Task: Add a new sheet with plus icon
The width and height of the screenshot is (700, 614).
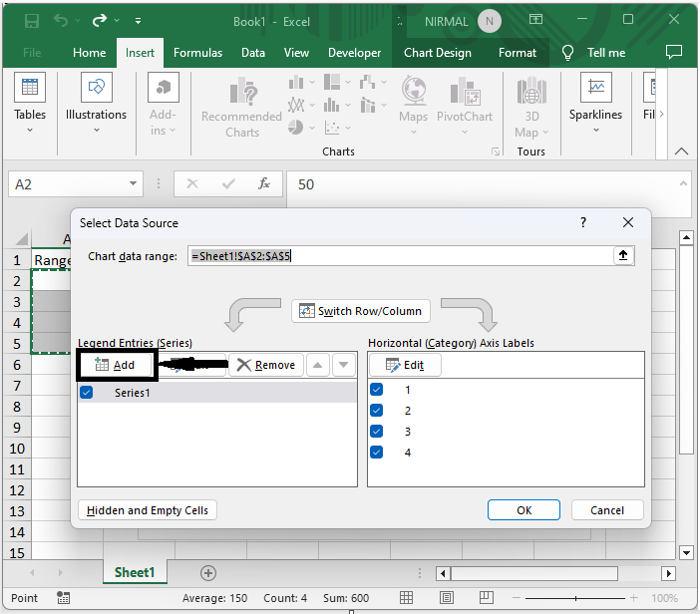Action: pos(208,572)
